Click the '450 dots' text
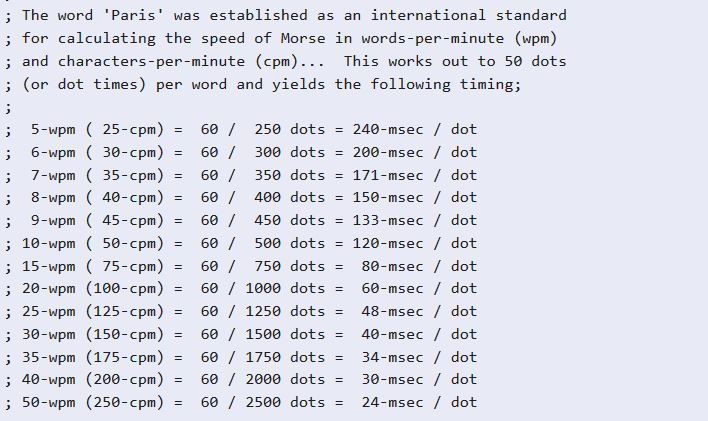The height and width of the screenshot is (421, 708). [x=289, y=220]
